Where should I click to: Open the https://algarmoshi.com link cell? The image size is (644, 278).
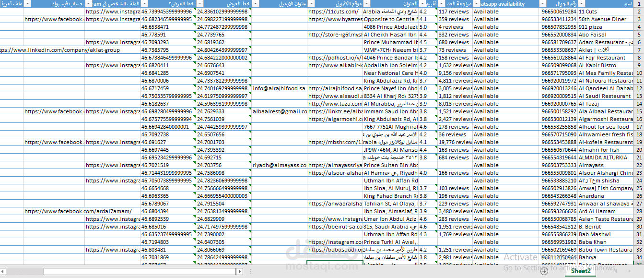pos(335,119)
